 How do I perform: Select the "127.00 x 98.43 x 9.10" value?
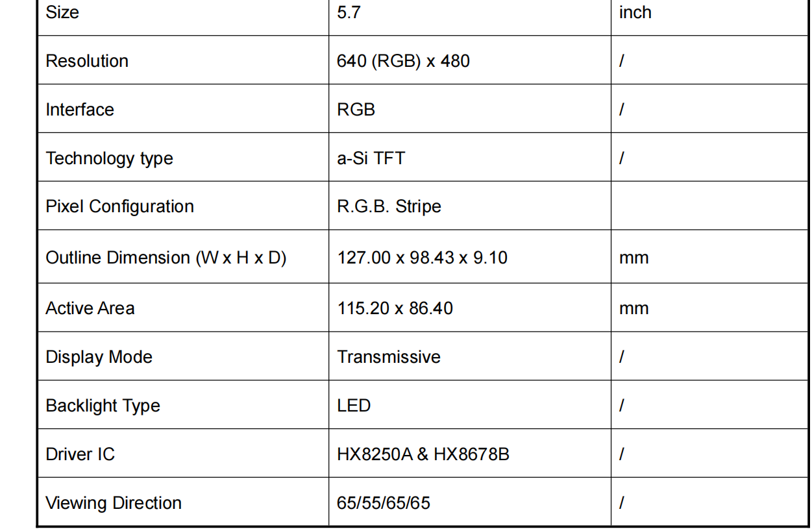point(423,258)
